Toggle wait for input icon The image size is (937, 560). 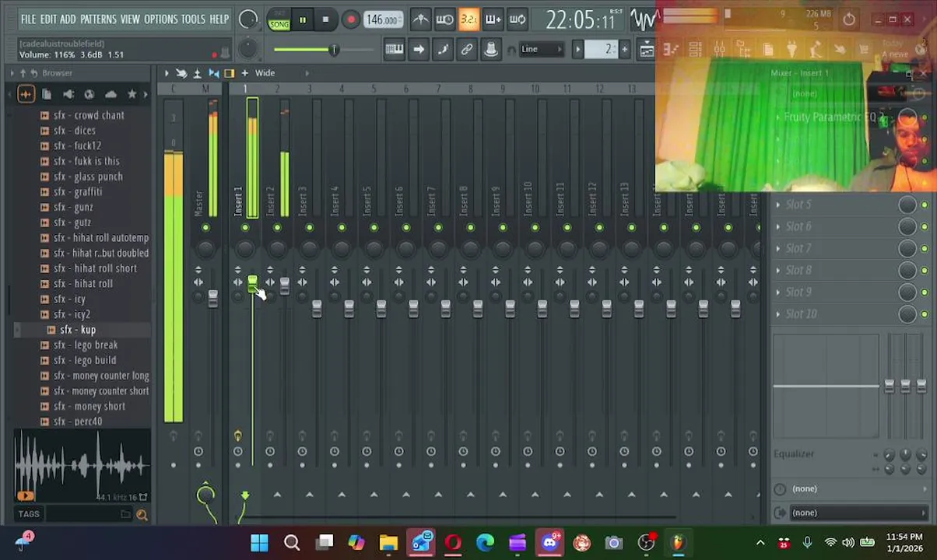point(444,19)
